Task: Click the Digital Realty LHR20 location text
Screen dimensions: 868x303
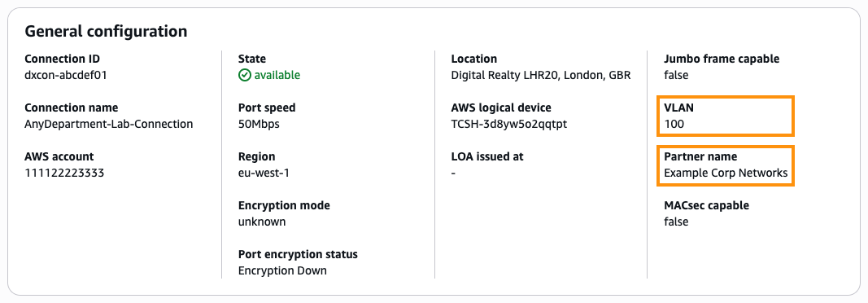Action: tap(541, 75)
